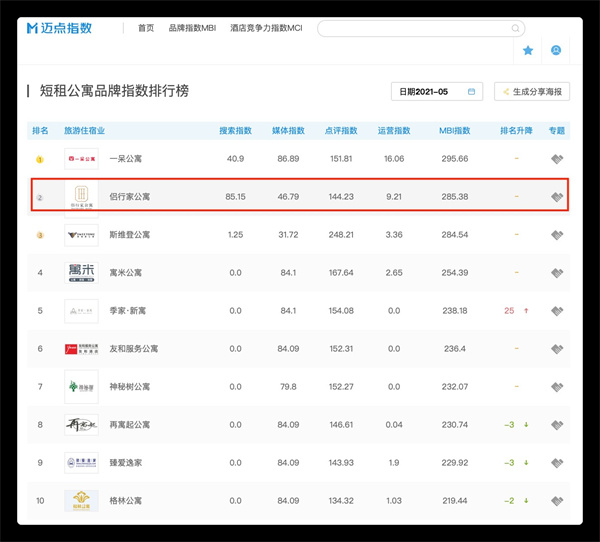
Task: Click the 专题 icon for 一呆公寓
Action: [x=557, y=159]
